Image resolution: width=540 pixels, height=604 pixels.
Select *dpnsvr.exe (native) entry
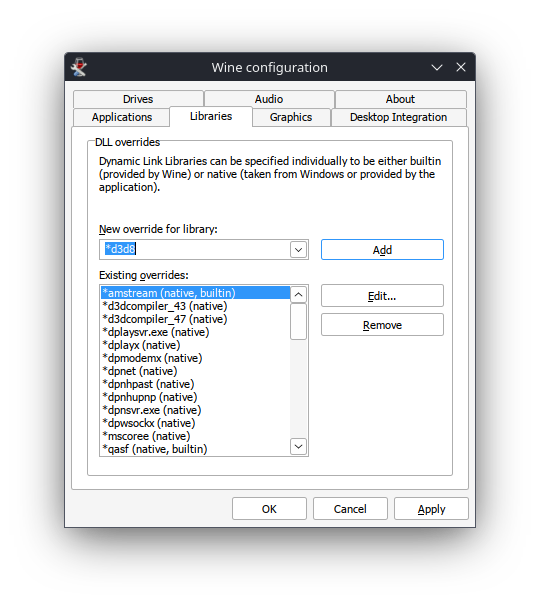pos(195,410)
